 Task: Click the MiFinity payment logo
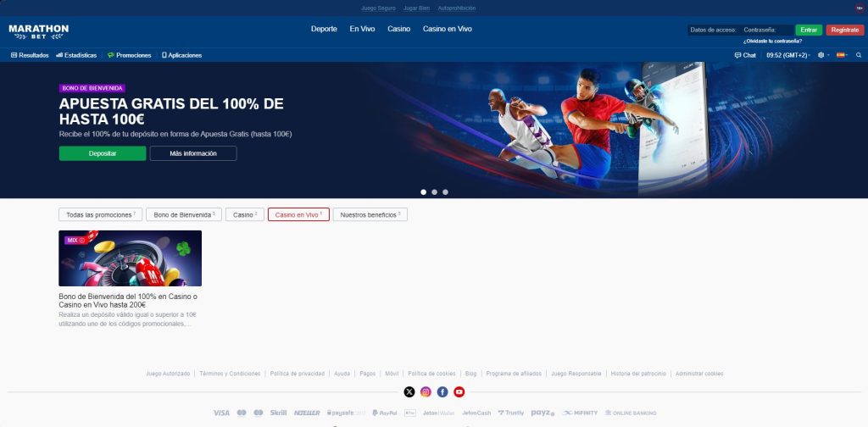click(x=580, y=413)
